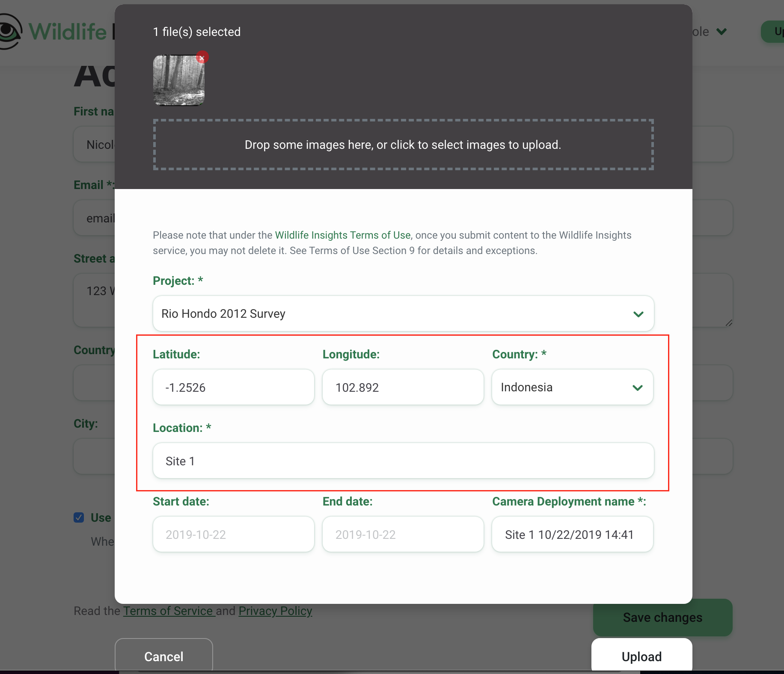Toggle the Use checkbox on account page
Image resolution: width=784 pixels, height=674 pixels.
pos(79,517)
